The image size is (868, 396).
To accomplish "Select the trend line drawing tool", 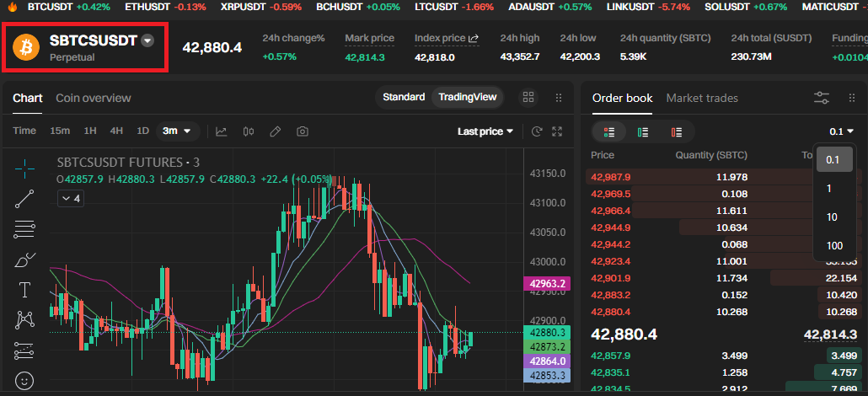I will point(25,199).
